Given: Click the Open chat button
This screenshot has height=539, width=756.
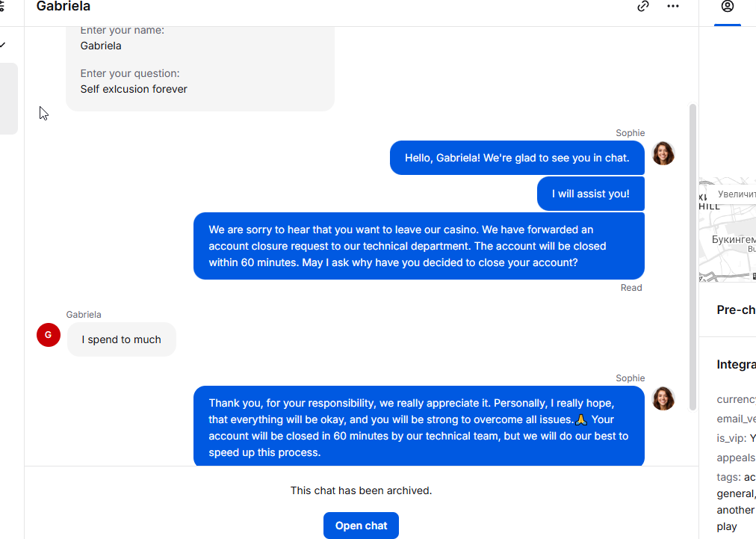Looking at the screenshot, I should click(x=361, y=526).
